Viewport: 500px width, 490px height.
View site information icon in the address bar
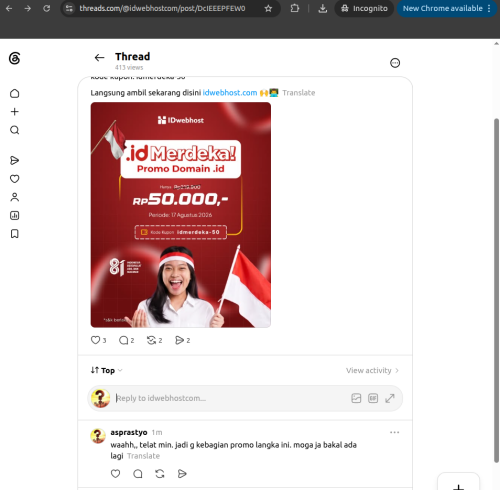coord(69,8)
